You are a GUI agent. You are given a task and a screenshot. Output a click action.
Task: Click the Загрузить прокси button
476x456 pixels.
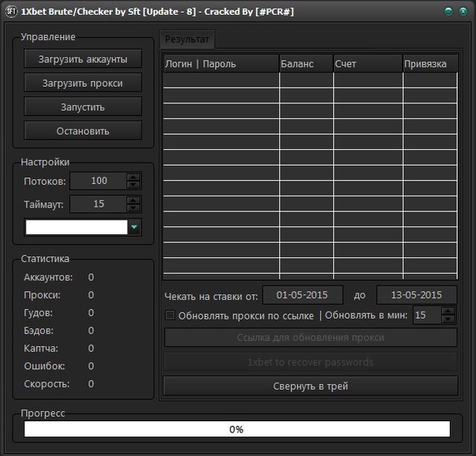click(x=83, y=83)
